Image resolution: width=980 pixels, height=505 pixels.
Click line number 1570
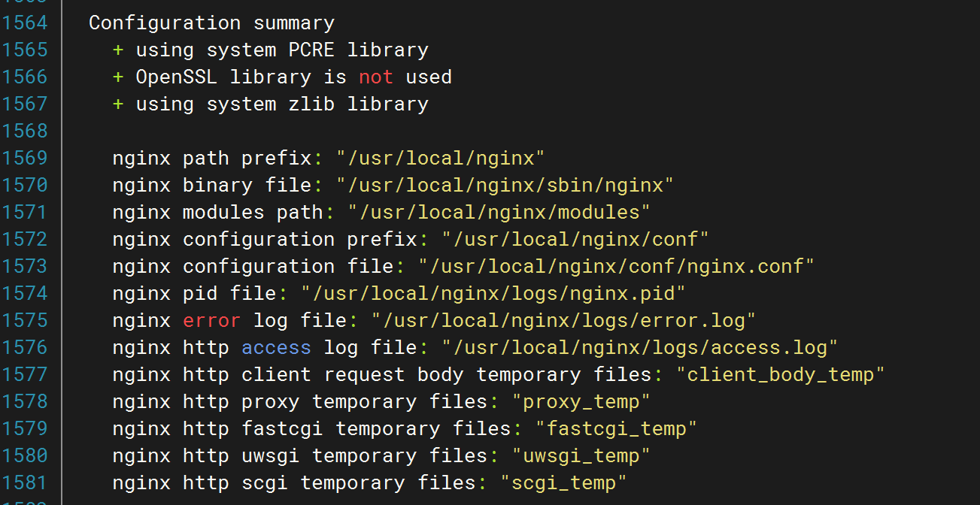tap(25, 186)
